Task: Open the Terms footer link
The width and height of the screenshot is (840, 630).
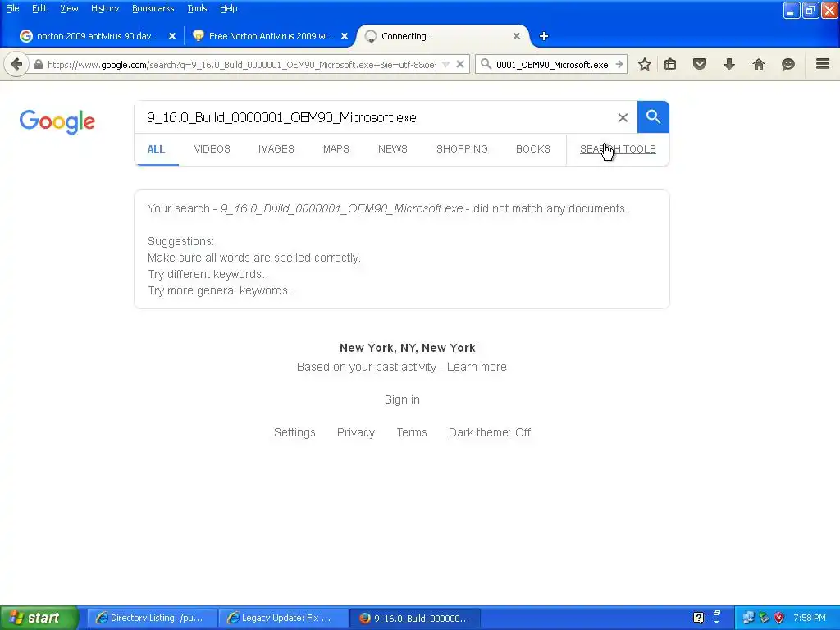Action: pyautogui.click(x=412, y=432)
